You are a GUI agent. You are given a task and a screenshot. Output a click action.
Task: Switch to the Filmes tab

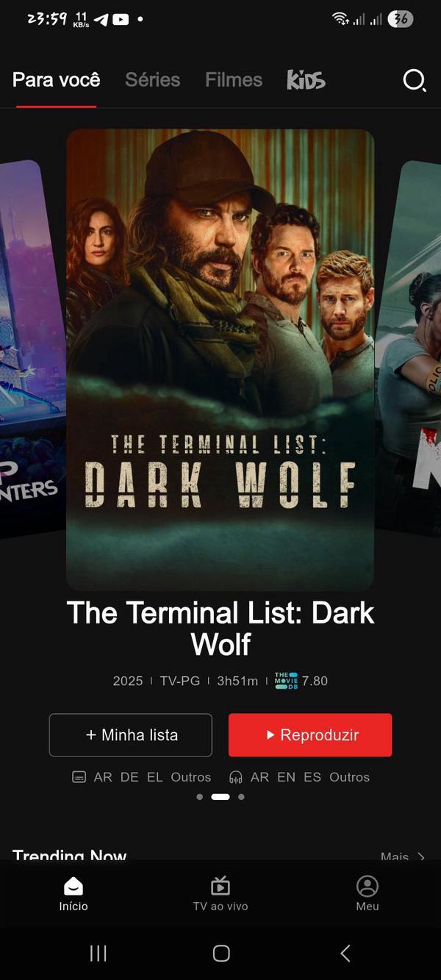(234, 80)
